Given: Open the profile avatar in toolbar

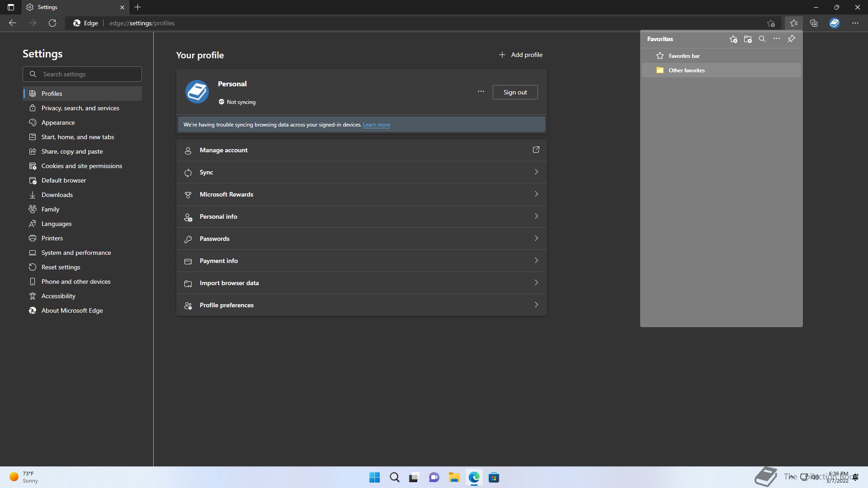Looking at the screenshot, I should [x=835, y=23].
